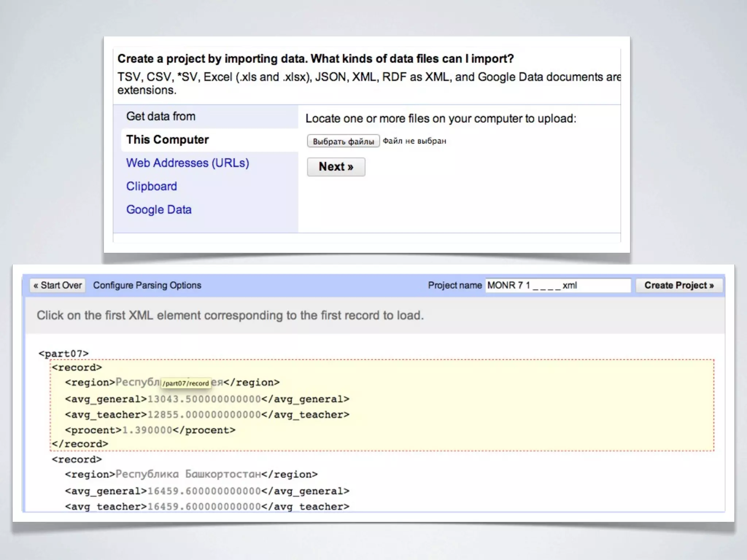Click the Выбрать файлы file chooser button
This screenshot has height=560, width=747.
pyautogui.click(x=343, y=141)
